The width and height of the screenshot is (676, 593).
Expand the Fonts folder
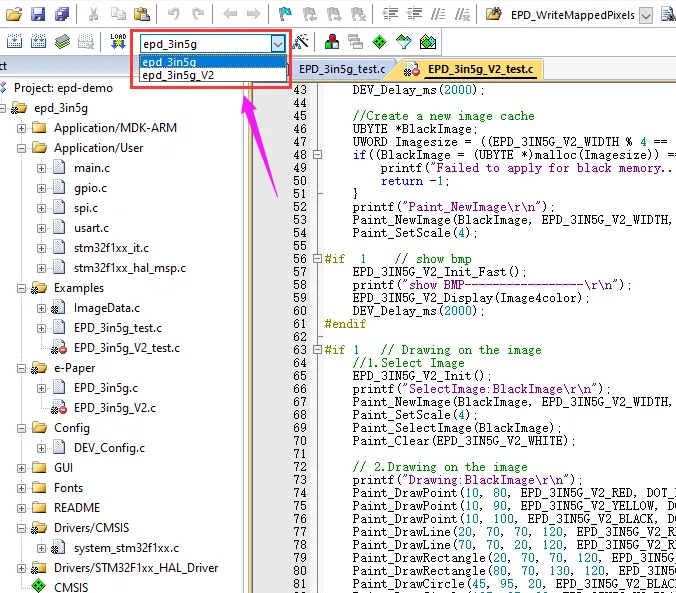(x=21, y=489)
